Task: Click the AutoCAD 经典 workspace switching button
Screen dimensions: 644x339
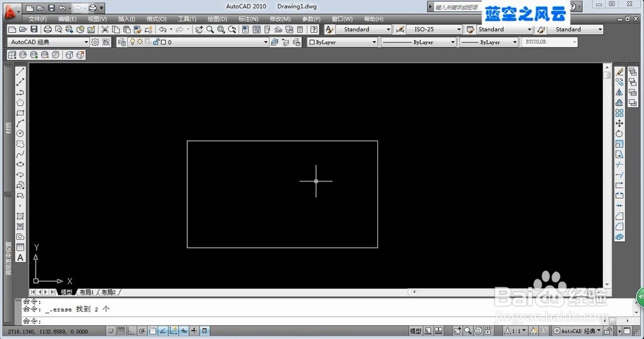Action: [x=577, y=331]
